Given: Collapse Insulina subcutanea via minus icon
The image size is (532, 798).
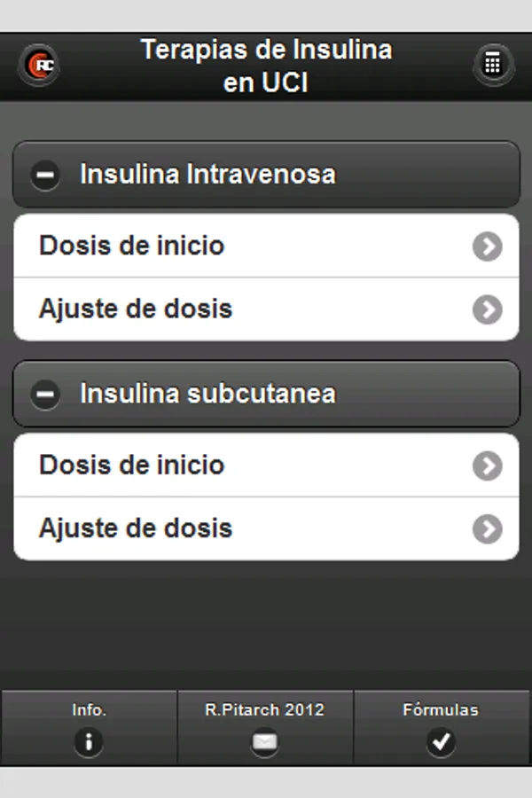Looking at the screenshot, I should [45, 394].
